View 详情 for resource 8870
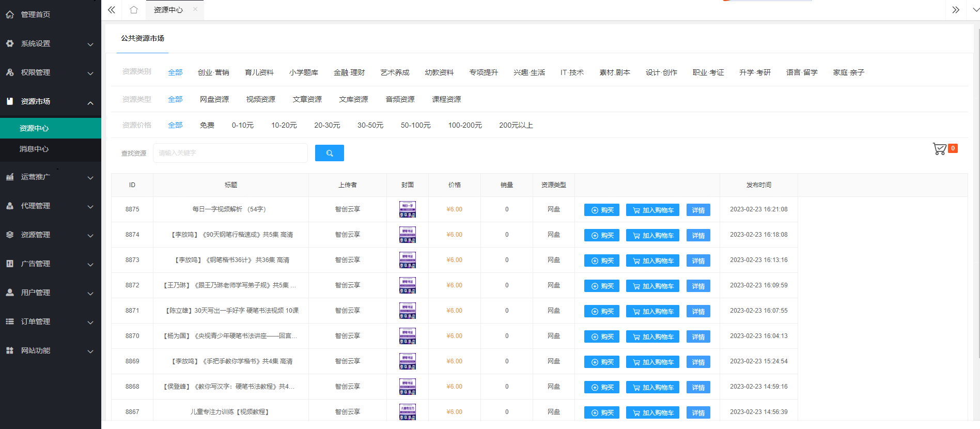 698,336
